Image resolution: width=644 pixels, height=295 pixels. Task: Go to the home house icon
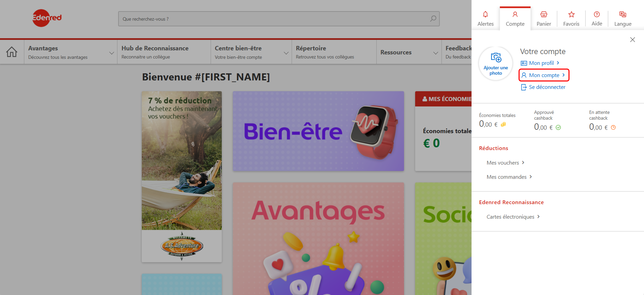12,52
